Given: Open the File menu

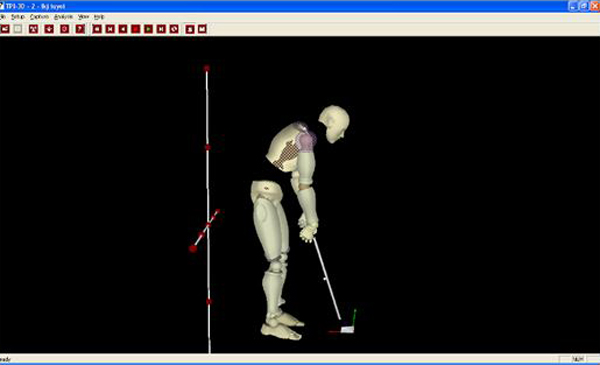Looking at the screenshot, I should click(x=2, y=17).
